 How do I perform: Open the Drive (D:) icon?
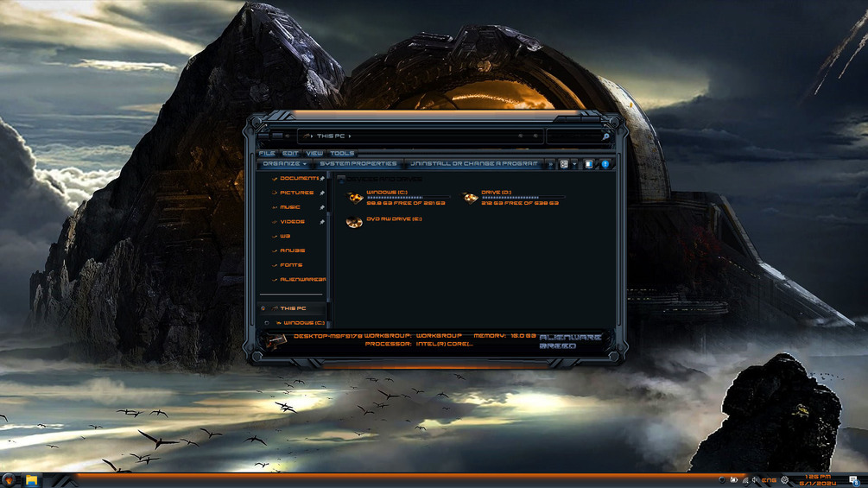click(x=470, y=198)
